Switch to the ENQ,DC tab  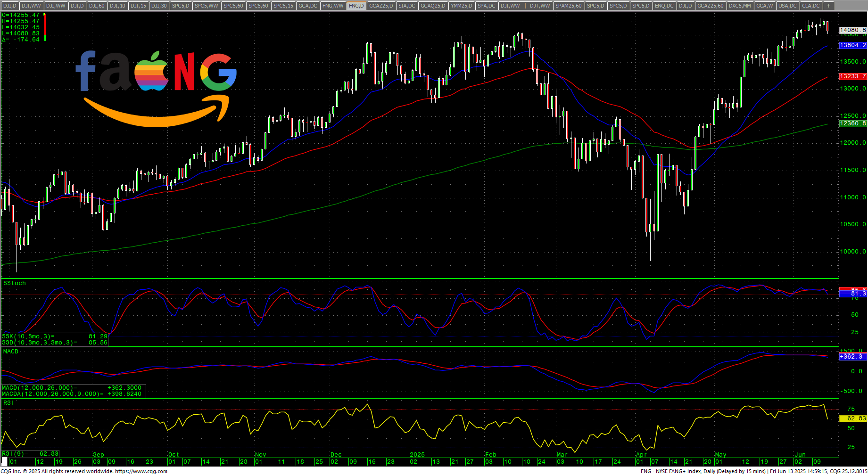tap(664, 6)
